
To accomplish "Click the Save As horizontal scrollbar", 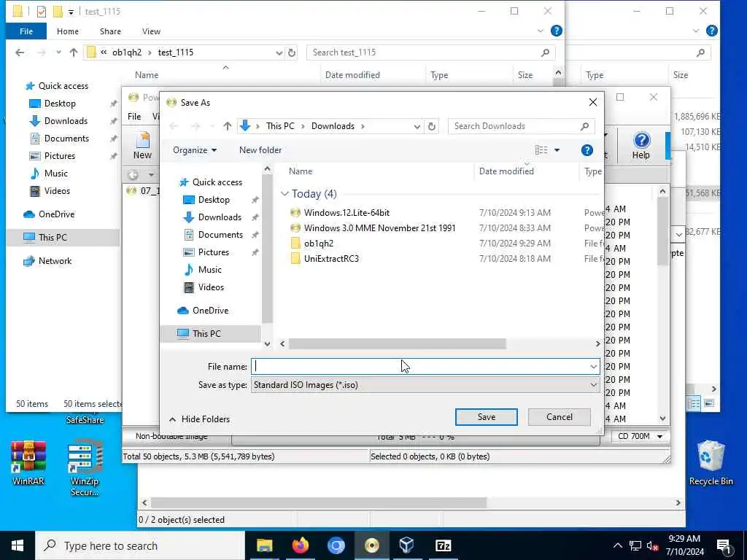I will tap(397, 344).
